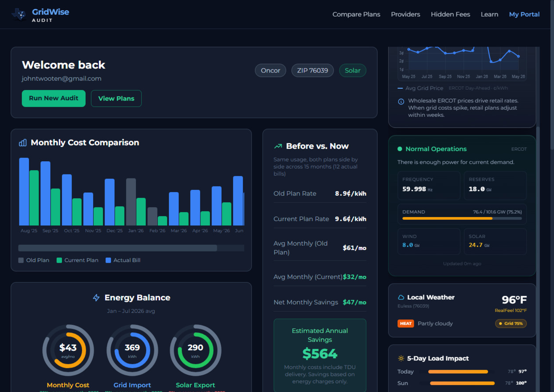Viewport: 554px width, 392px height.
Task: Click the email johntwooten@gmail.com
Action: [x=62, y=79]
